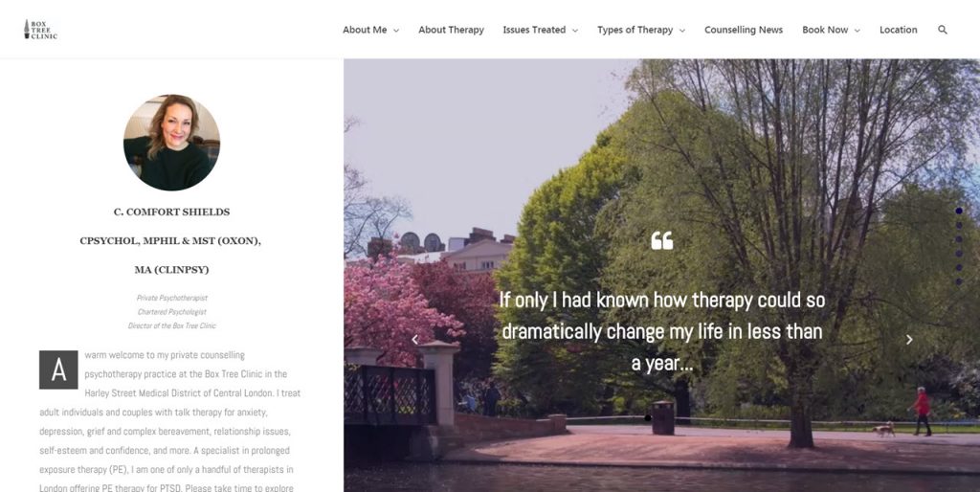Screen dimensions: 980x492
Task: Click the testimonial quote text on slide
Action: (x=662, y=331)
